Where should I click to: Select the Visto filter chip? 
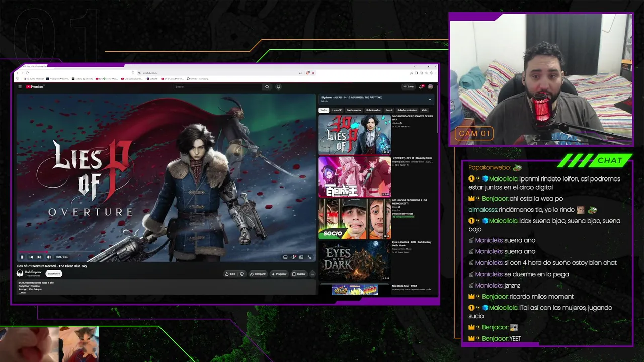(424, 110)
